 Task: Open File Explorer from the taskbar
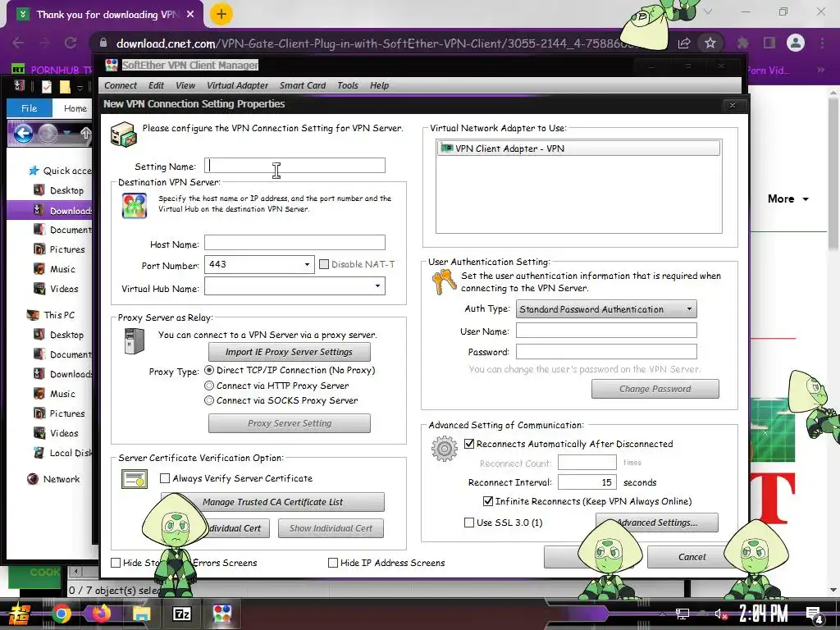click(x=141, y=614)
